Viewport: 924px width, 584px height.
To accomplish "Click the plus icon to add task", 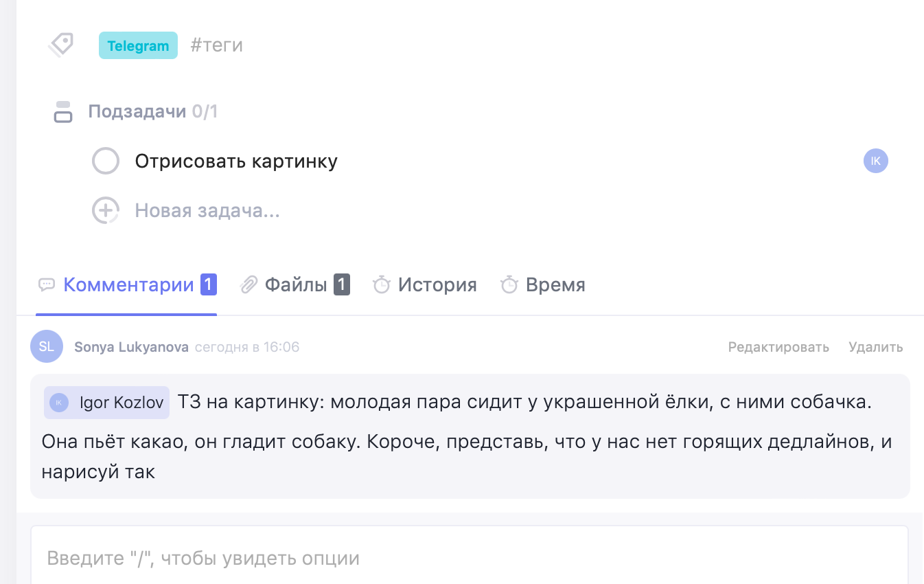I will [x=106, y=210].
